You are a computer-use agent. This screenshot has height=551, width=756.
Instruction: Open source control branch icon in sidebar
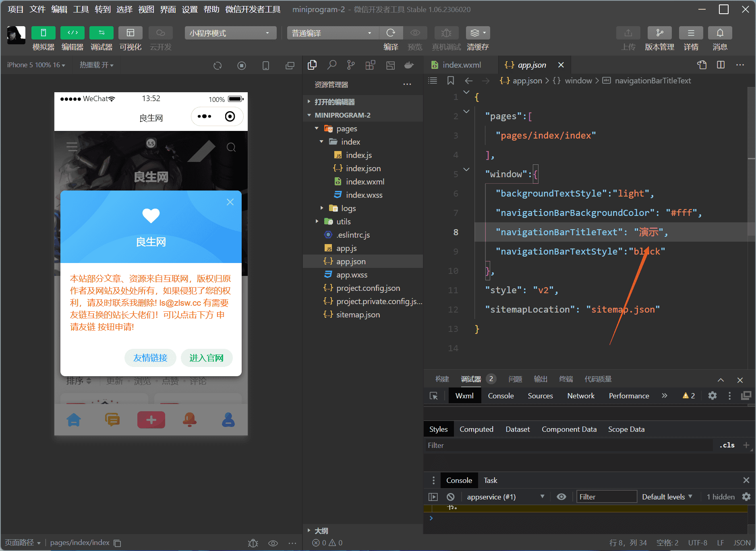pos(351,65)
